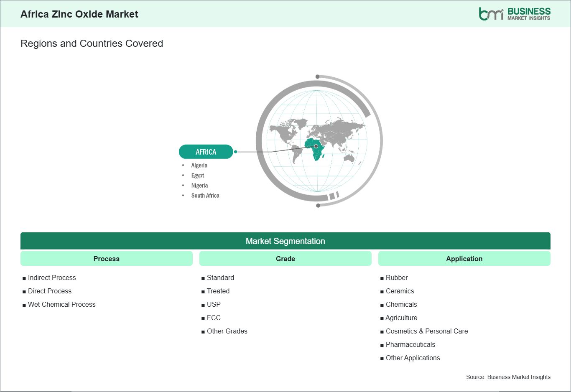This screenshot has height=392, width=571.
Task: Click 'USP' under Grade
Action: click(214, 304)
